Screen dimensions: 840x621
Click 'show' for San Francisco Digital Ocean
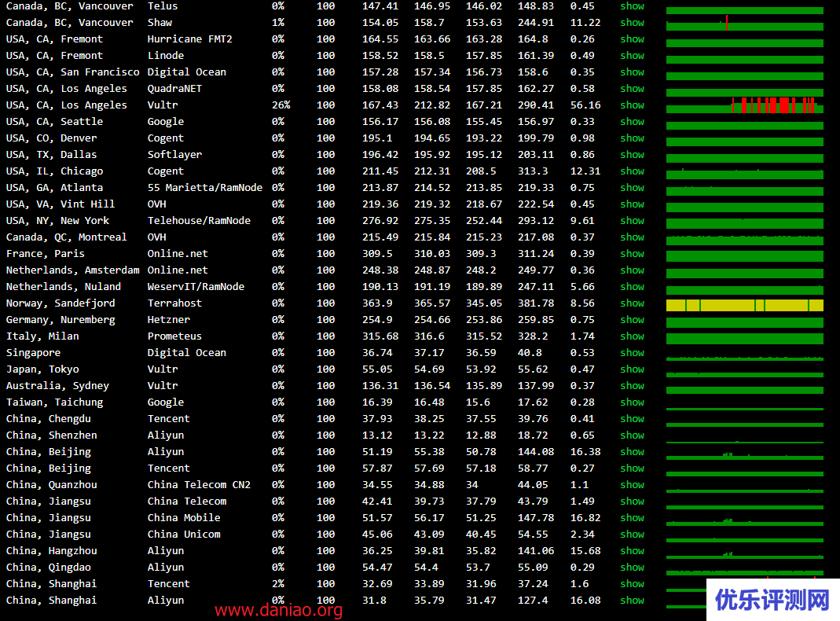(x=632, y=72)
